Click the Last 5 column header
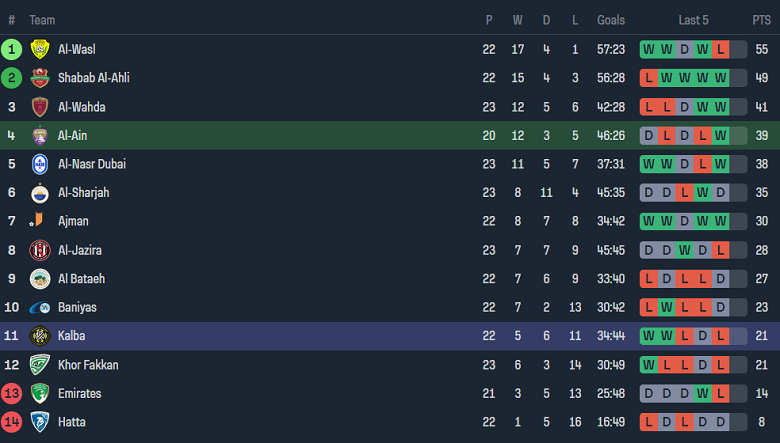Image resolution: width=780 pixels, height=443 pixels. click(694, 20)
